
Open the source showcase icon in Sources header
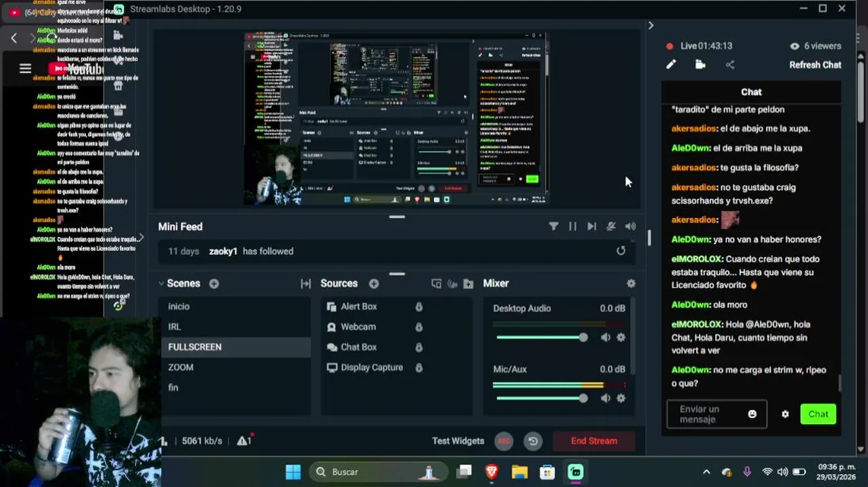pos(436,283)
